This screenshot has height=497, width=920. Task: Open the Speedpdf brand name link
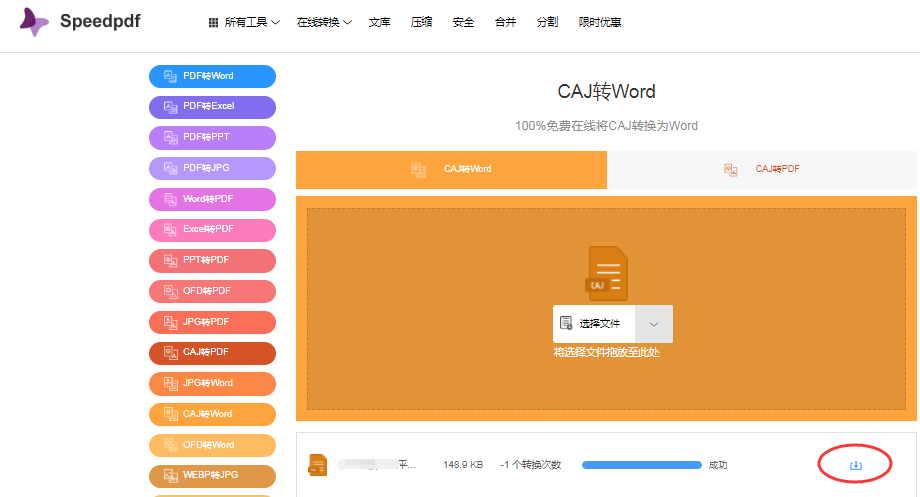tap(100, 21)
